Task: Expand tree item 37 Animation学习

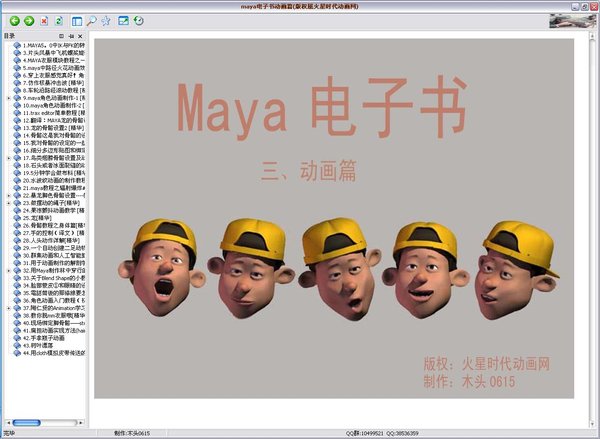Action: coord(9,308)
